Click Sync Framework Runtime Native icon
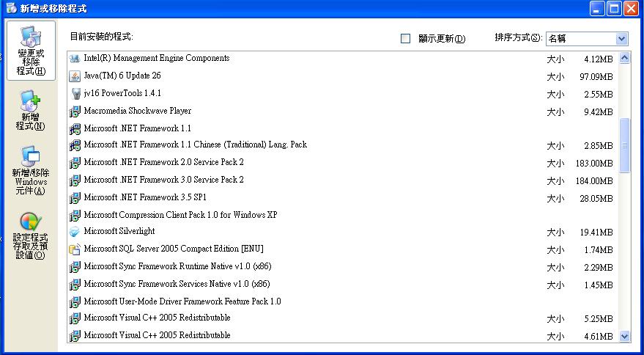The width and height of the screenshot is (644, 355). [x=75, y=267]
